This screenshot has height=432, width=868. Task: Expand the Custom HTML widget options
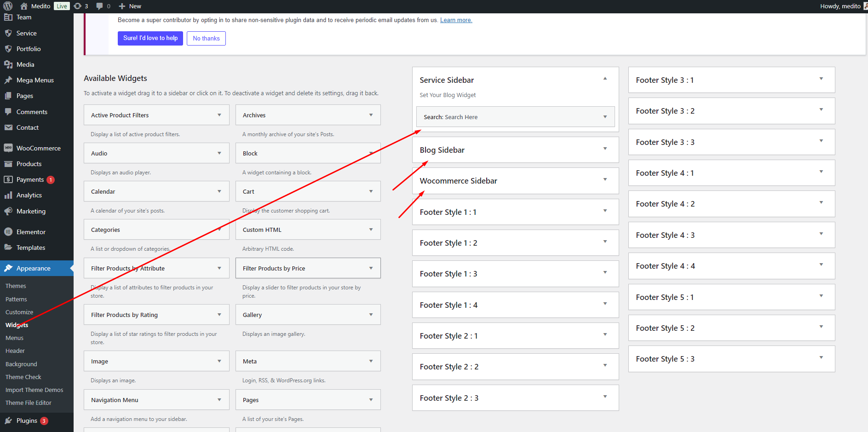[371, 230]
